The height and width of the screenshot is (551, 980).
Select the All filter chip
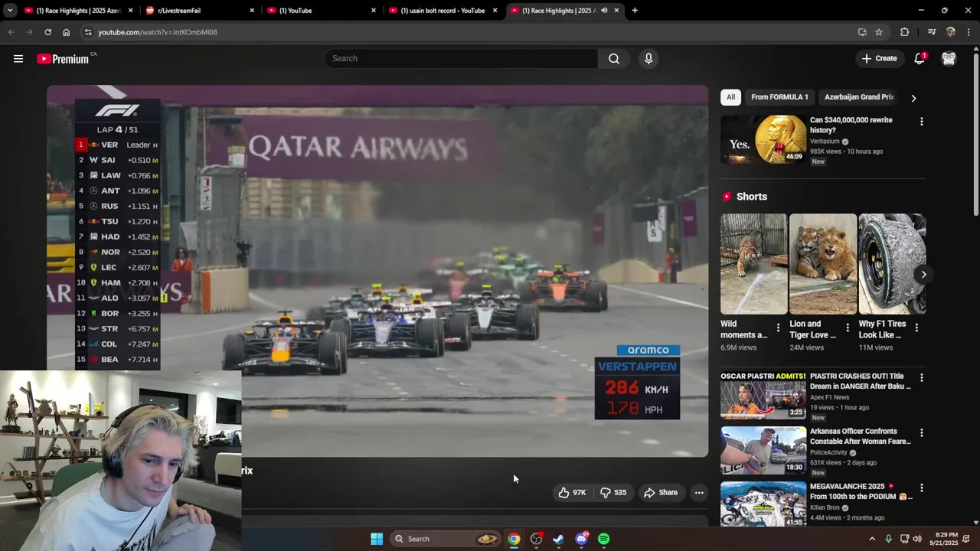[730, 97]
